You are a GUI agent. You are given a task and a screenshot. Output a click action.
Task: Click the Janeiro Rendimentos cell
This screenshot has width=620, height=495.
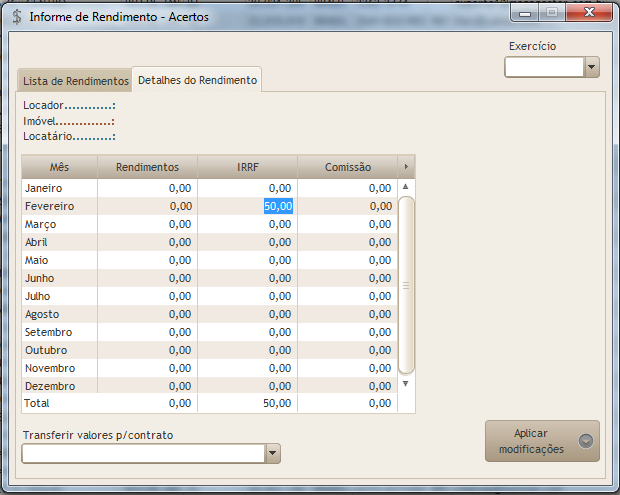point(147,188)
